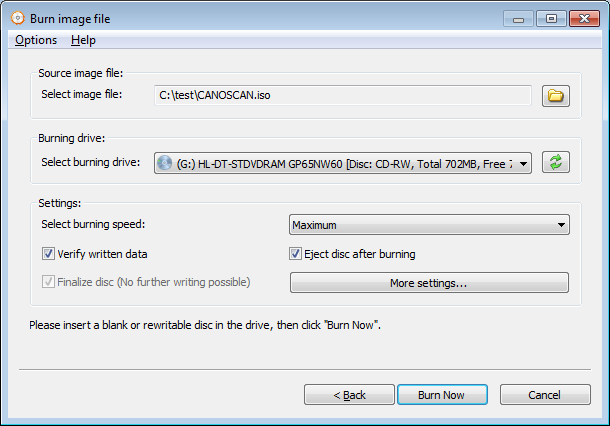Open the Options menu
The height and width of the screenshot is (426, 610).
click(36, 40)
